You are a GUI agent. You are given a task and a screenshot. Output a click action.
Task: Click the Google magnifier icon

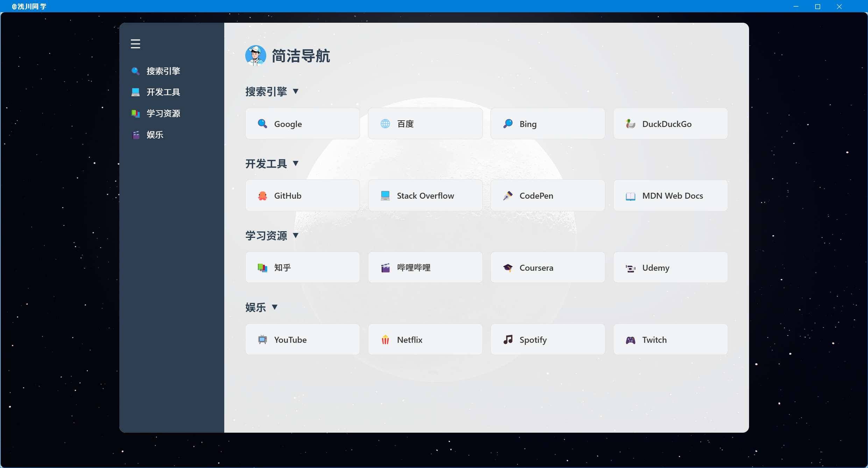(x=262, y=123)
